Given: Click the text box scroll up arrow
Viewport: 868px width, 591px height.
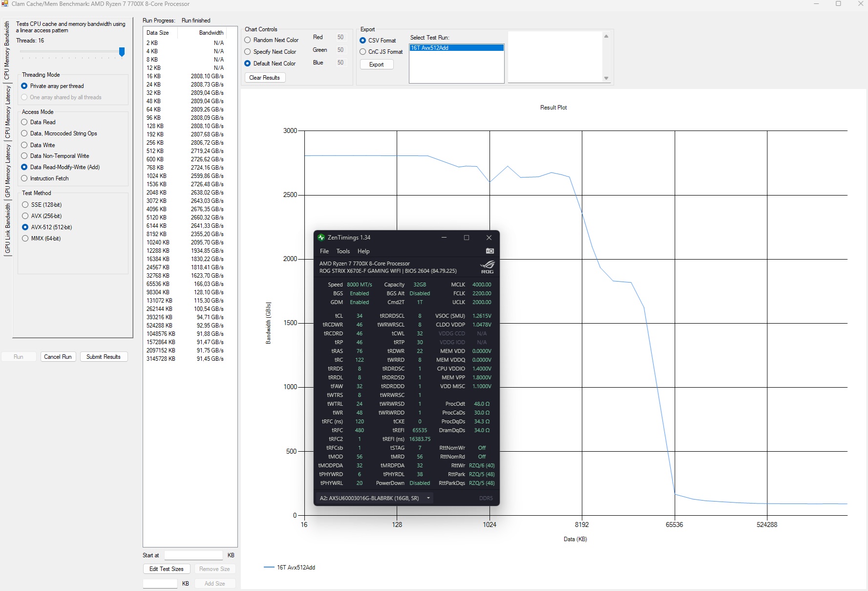Looking at the screenshot, I should pyautogui.click(x=606, y=36).
